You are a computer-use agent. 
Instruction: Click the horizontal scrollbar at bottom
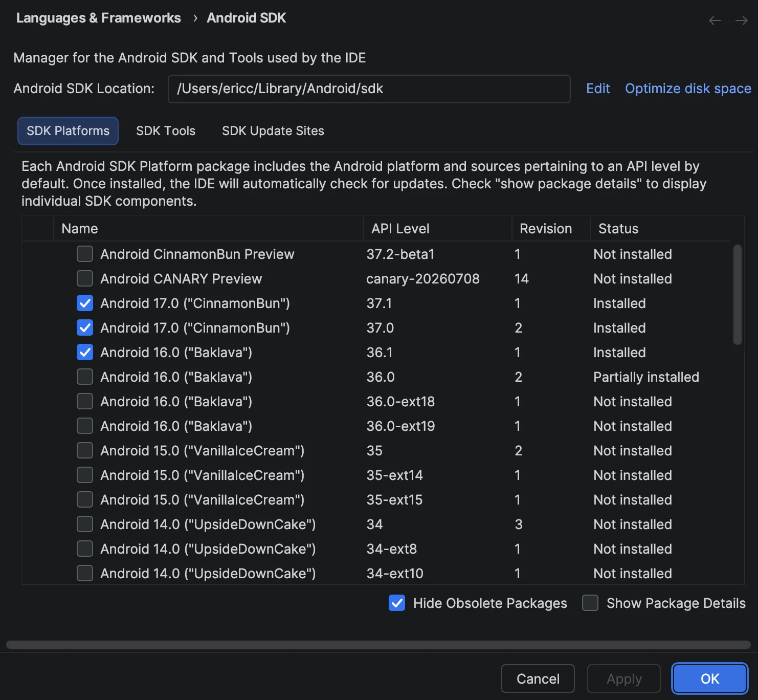point(378,645)
